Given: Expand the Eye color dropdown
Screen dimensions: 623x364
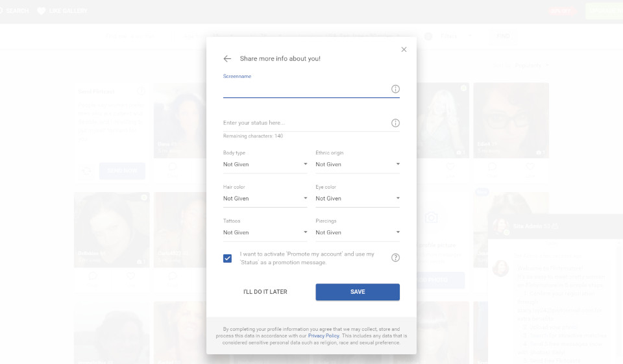Looking at the screenshot, I should (357, 199).
